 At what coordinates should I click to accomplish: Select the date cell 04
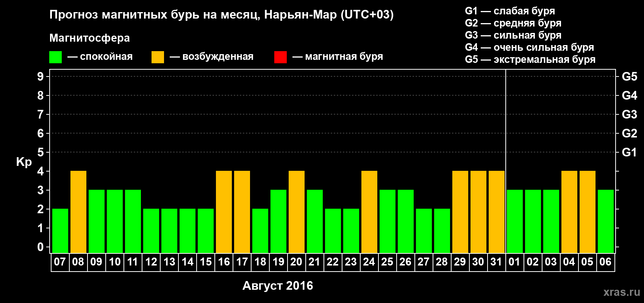coord(569,262)
